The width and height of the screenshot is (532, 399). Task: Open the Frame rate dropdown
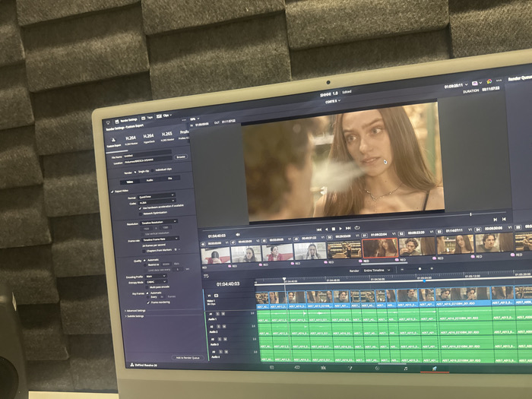pos(160,239)
